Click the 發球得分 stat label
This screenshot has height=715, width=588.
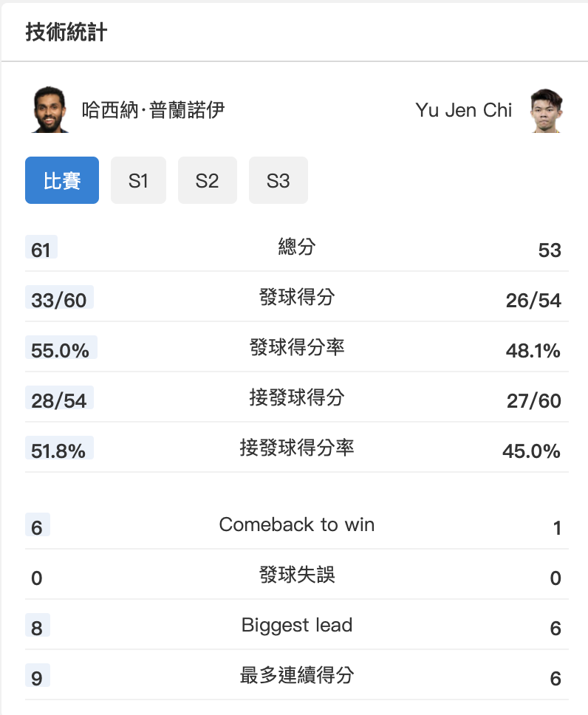click(297, 297)
